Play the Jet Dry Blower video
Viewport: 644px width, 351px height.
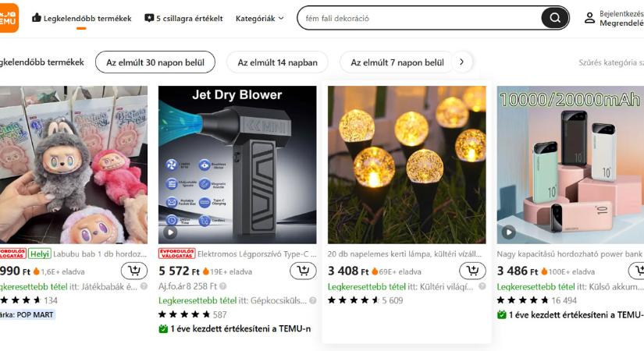pos(170,232)
